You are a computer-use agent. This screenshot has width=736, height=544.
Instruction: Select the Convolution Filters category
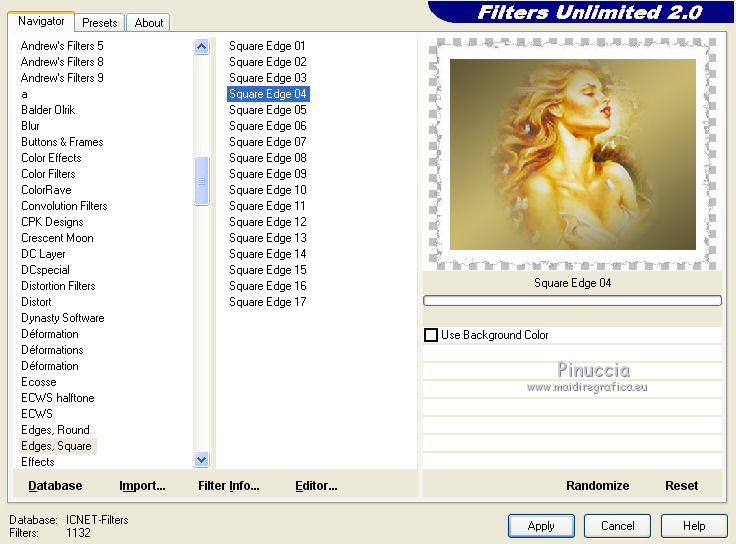(64, 206)
